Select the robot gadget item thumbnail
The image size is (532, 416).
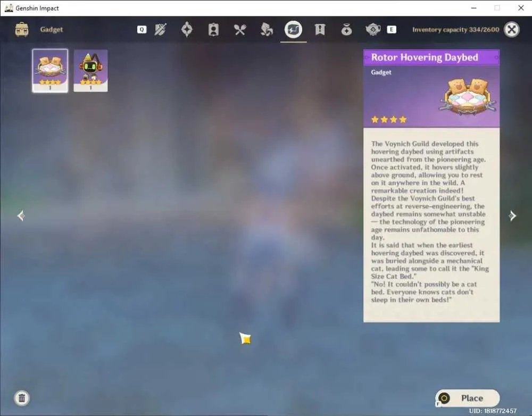tap(90, 71)
